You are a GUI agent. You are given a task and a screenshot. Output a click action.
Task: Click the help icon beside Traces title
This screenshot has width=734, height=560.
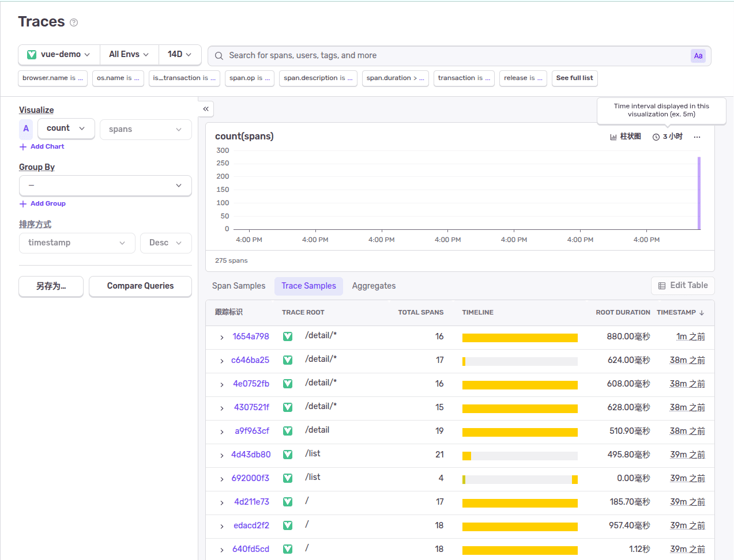coord(74,22)
